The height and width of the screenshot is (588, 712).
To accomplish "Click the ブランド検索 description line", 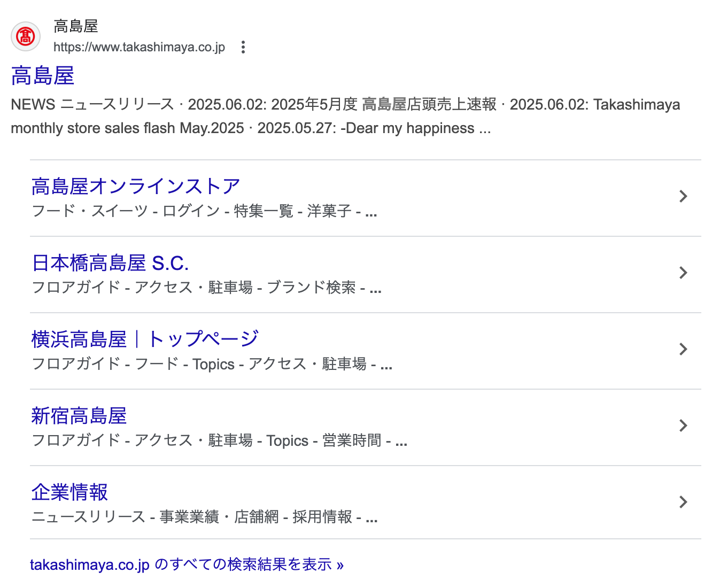I will [x=207, y=288].
